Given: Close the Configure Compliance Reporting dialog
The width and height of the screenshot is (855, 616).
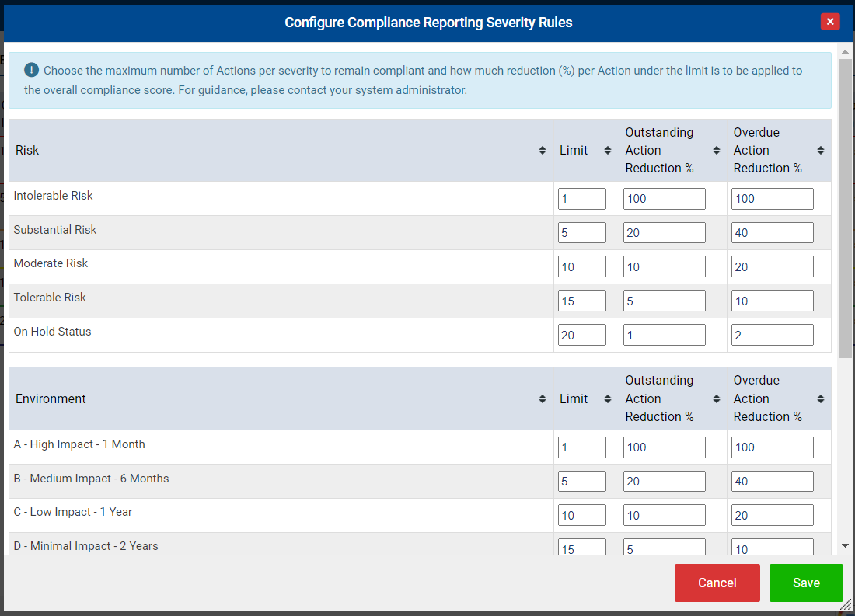Looking at the screenshot, I should click(x=830, y=21).
